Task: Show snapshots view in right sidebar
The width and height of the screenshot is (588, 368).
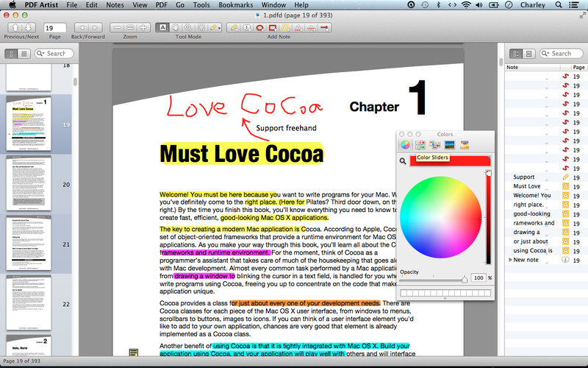Action: click(528, 54)
